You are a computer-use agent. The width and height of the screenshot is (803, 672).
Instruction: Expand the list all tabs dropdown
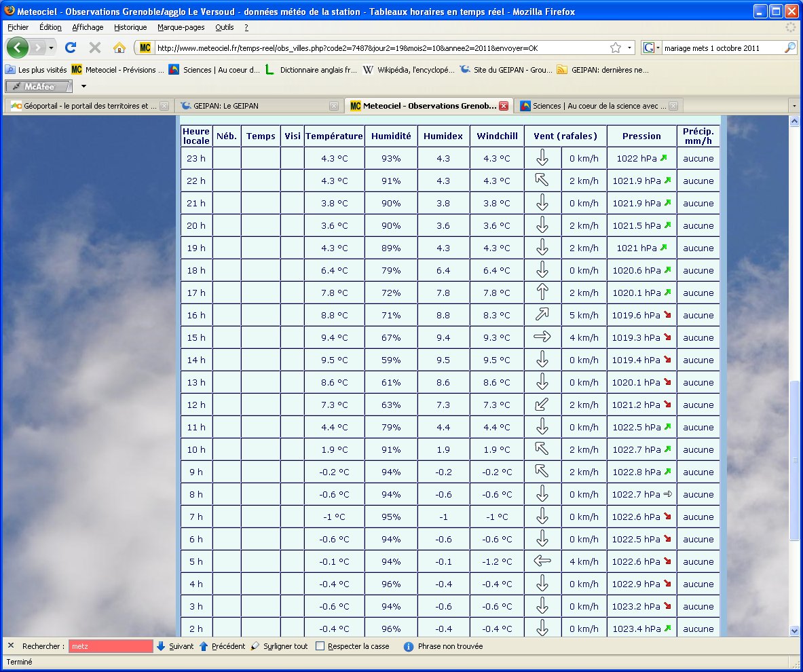pyautogui.click(x=794, y=106)
